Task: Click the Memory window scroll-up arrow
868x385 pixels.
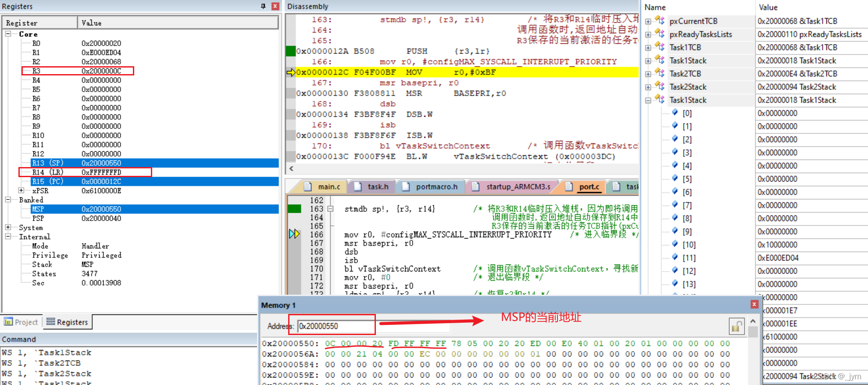Action: pos(753,321)
